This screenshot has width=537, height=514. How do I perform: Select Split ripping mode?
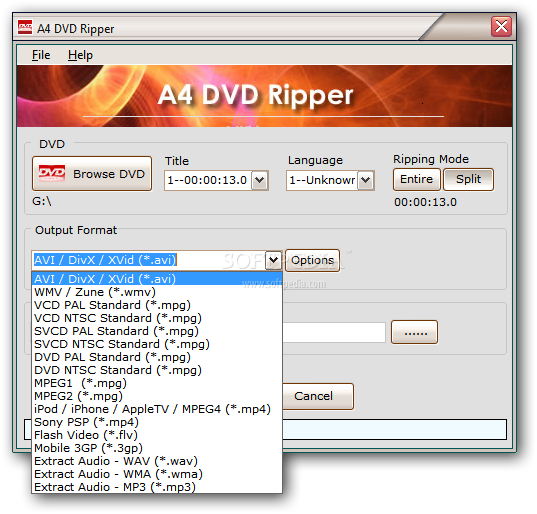tap(469, 179)
